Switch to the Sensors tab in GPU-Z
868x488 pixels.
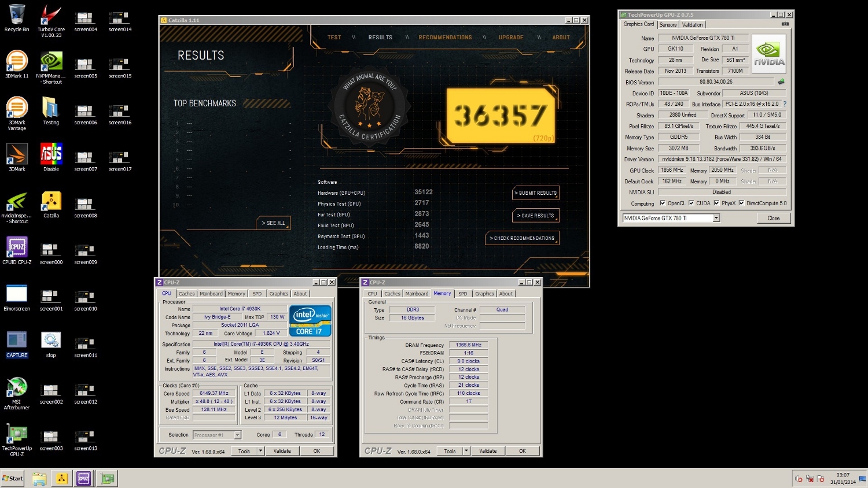pos(668,25)
